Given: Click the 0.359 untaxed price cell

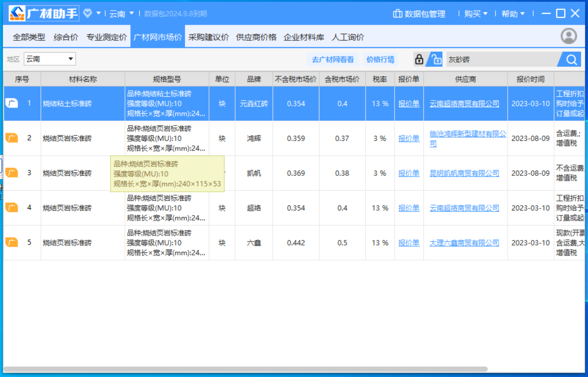Looking at the screenshot, I should click(296, 138).
